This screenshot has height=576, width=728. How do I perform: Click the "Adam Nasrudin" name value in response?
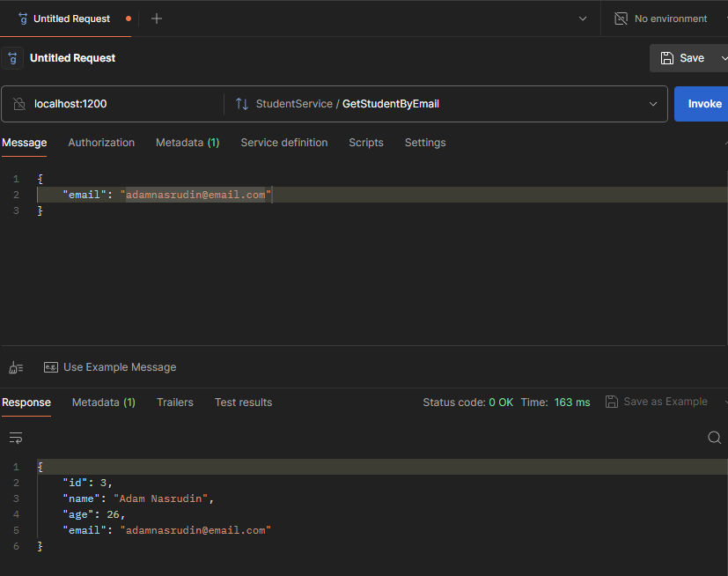[160, 498]
